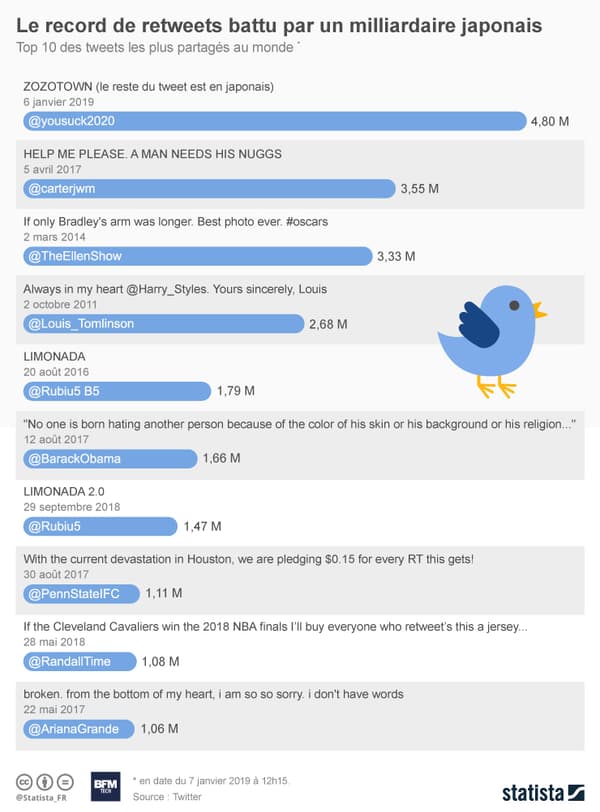Click the Statista logo

543,793
